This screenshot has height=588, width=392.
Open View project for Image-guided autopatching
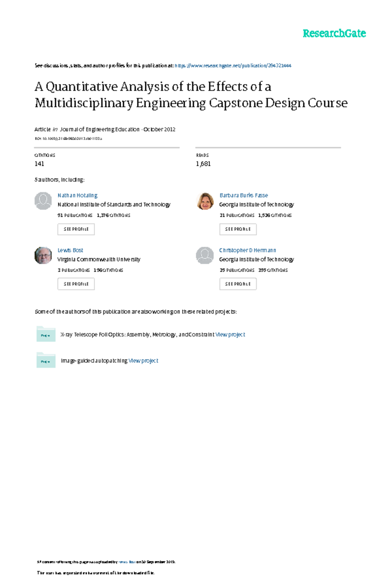coord(143,361)
